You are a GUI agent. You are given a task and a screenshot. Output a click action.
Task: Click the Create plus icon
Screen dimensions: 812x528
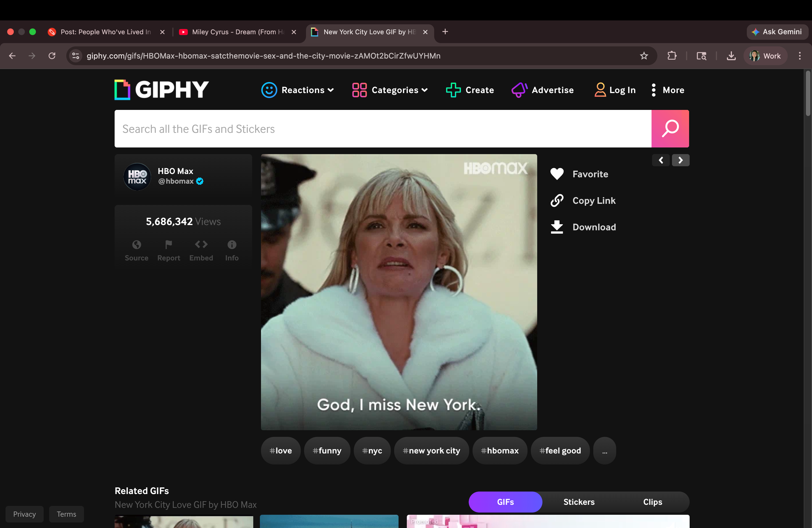point(453,90)
